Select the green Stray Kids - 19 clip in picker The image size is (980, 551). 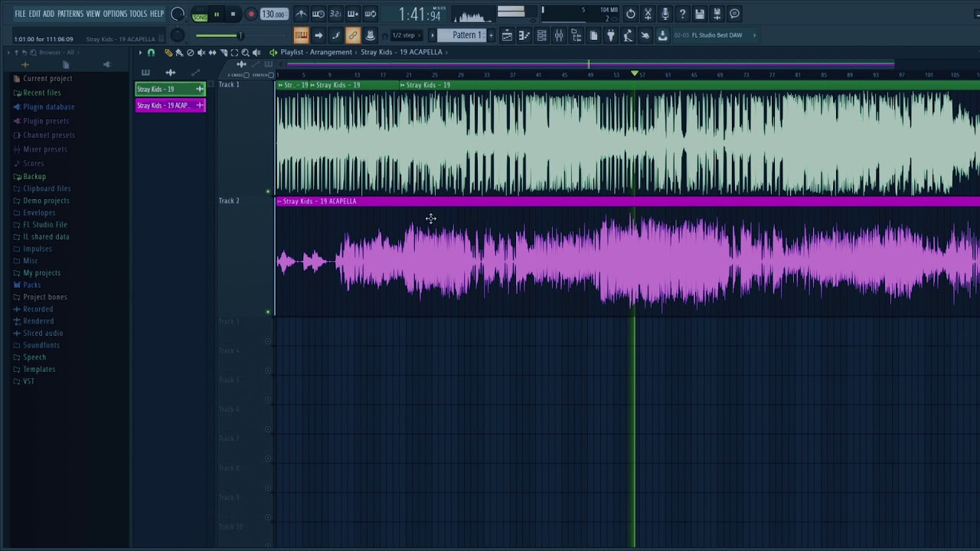(x=170, y=90)
